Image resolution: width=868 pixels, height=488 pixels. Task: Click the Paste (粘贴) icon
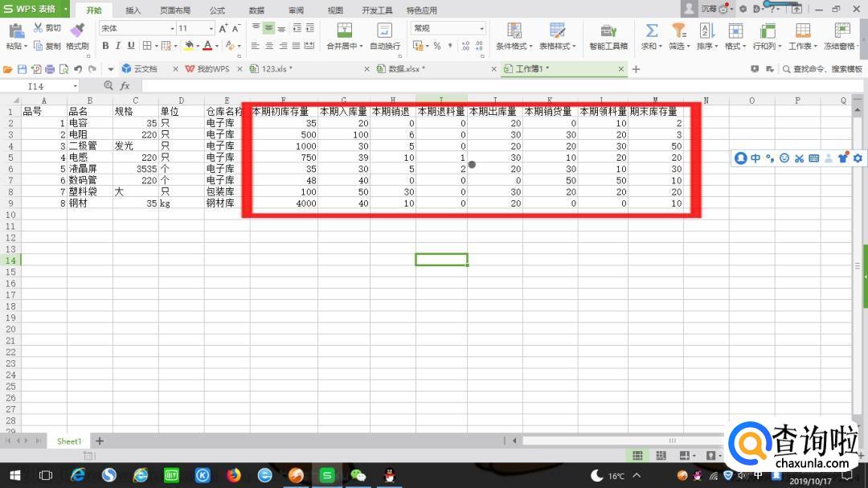click(16, 31)
